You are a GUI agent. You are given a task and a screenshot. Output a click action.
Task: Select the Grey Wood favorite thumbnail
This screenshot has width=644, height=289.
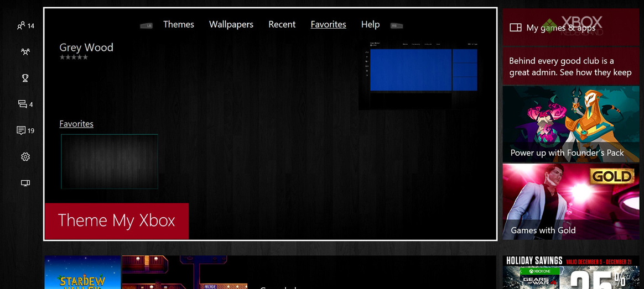[110, 161]
